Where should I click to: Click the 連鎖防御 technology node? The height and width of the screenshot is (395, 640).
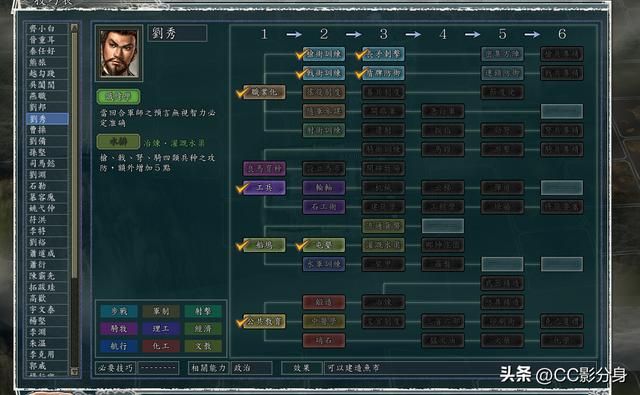pyautogui.click(x=502, y=73)
